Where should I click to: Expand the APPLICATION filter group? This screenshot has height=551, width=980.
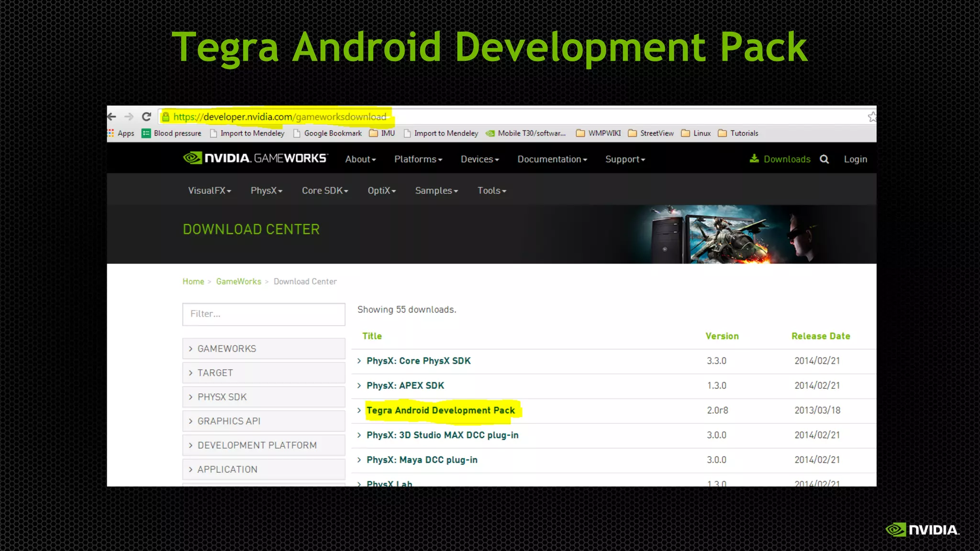tap(264, 469)
